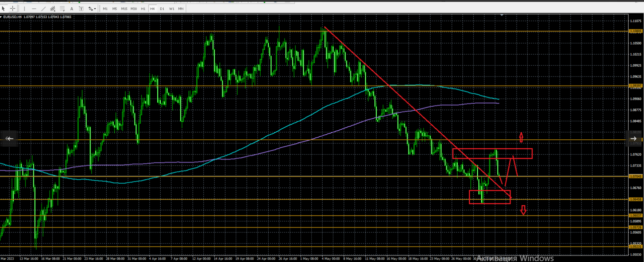Click the chart shift triangle marker

pyautogui.click(x=502, y=15)
